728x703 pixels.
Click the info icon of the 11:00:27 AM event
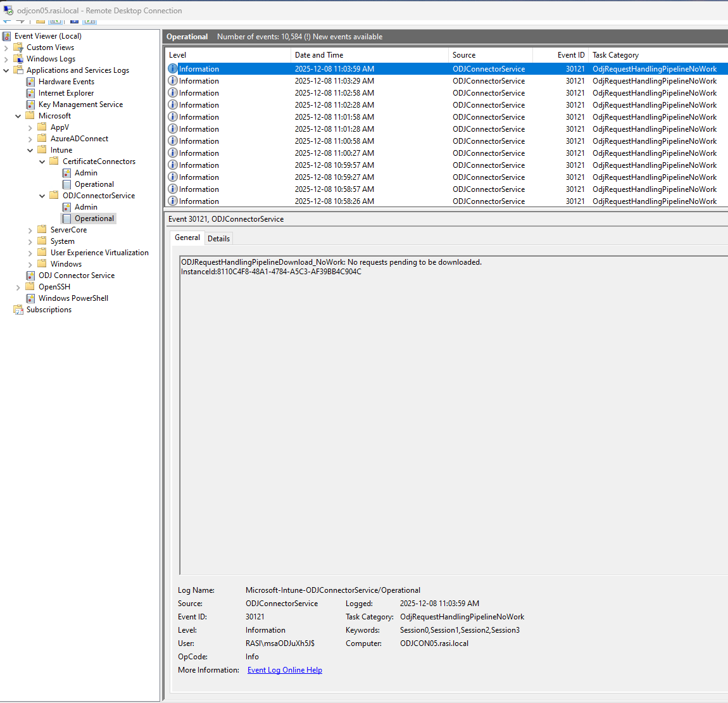[x=173, y=153]
